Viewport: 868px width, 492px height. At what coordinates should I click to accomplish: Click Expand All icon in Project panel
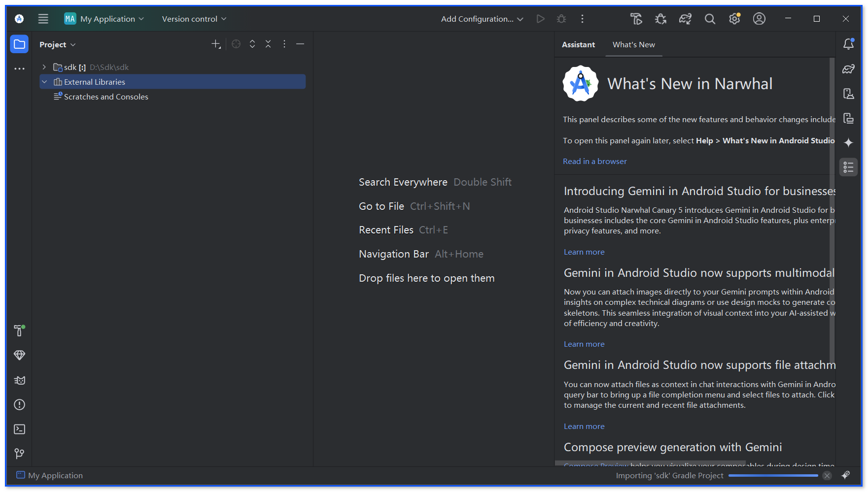pos(252,44)
